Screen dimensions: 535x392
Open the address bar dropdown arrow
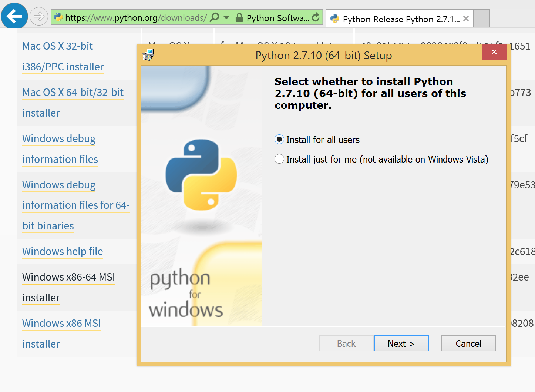point(226,17)
